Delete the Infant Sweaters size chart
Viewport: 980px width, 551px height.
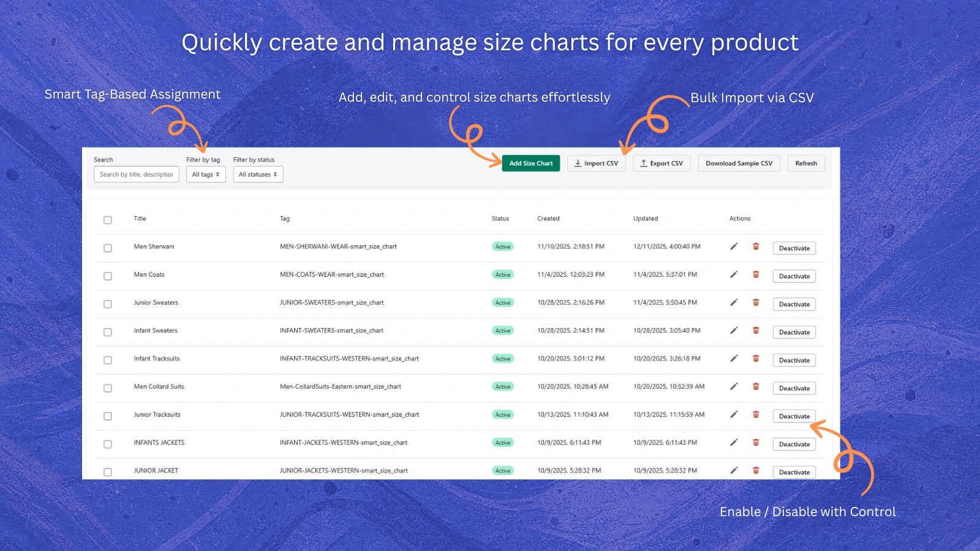pos(756,331)
